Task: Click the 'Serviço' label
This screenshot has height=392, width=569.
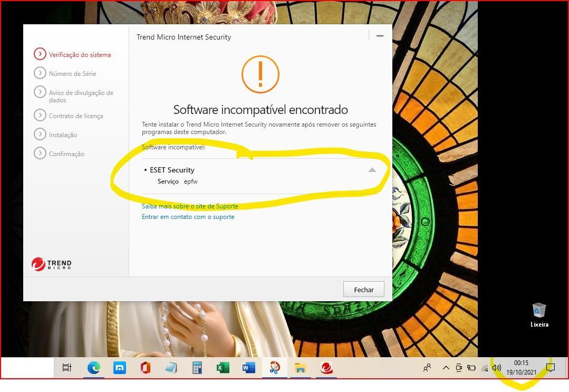Action: click(168, 181)
